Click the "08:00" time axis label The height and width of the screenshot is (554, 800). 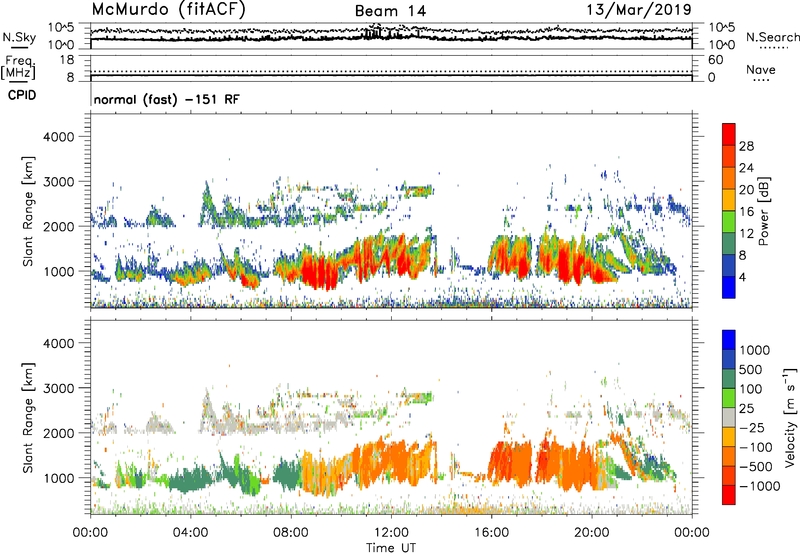click(x=290, y=533)
